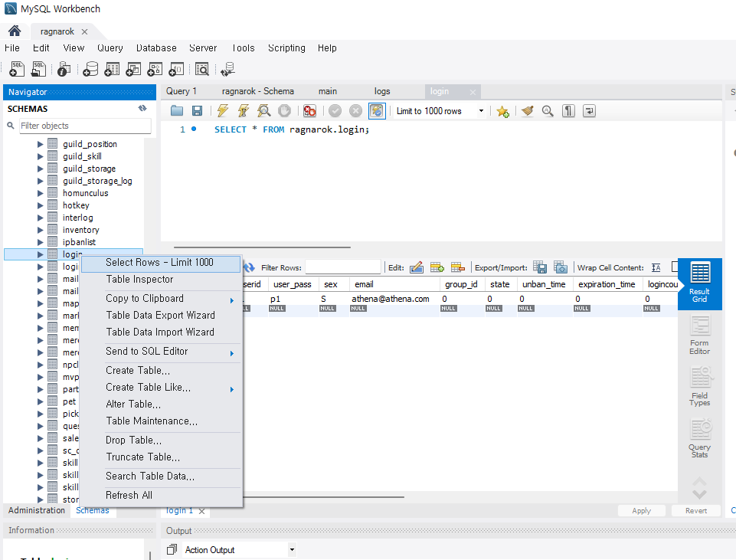
Task: Insert a new row icon
Action: [x=437, y=267]
